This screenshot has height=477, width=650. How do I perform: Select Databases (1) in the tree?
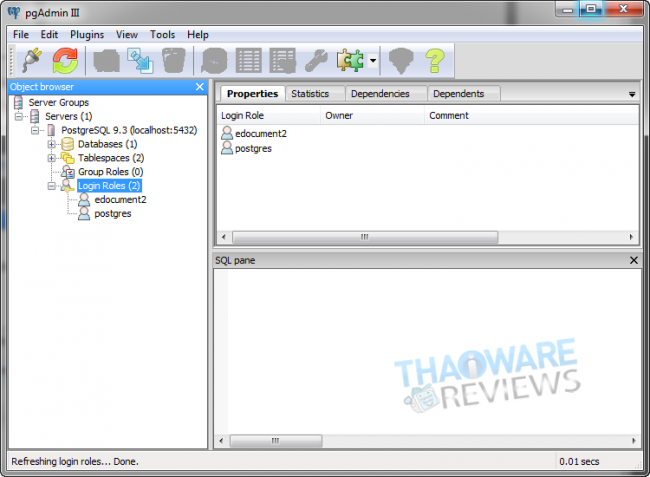click(x=107, y=144)
